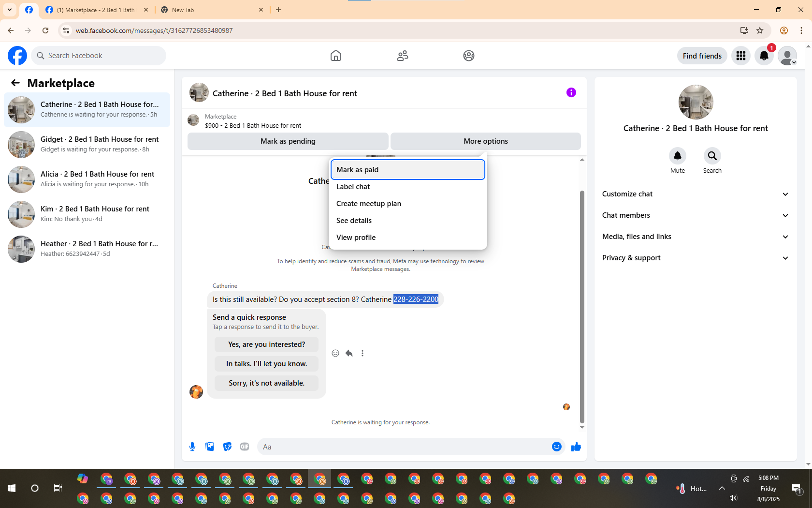The width and height of the screenshot is (812, 508).
Task: Open the Windows Start menu
Action: pyautogui.click(x=12, y=488)
